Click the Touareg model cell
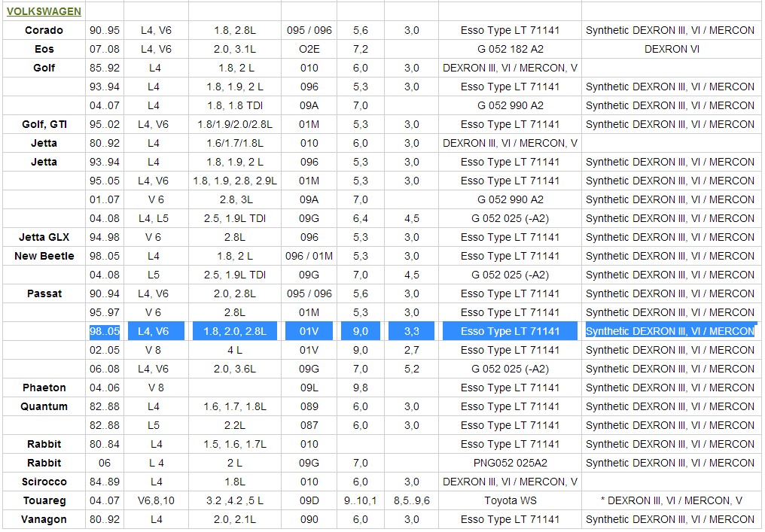The image size is (765, 532). coord(44,501)
